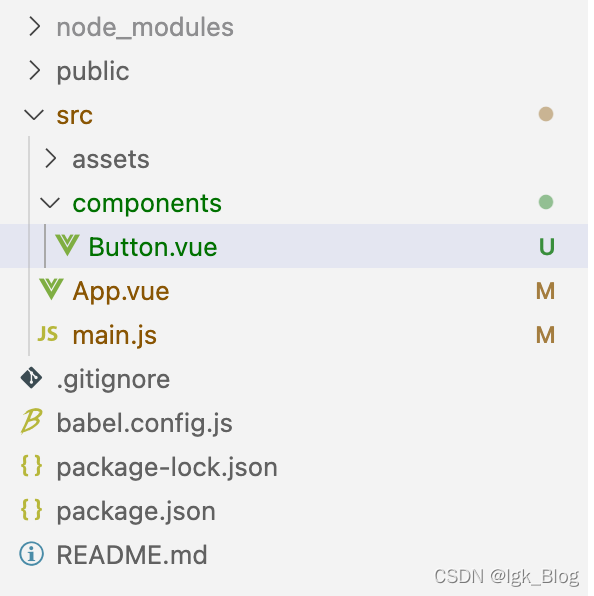Screen dimensions: 594x596
Task: Click the green dot badge on components
Action: [546, 202]
